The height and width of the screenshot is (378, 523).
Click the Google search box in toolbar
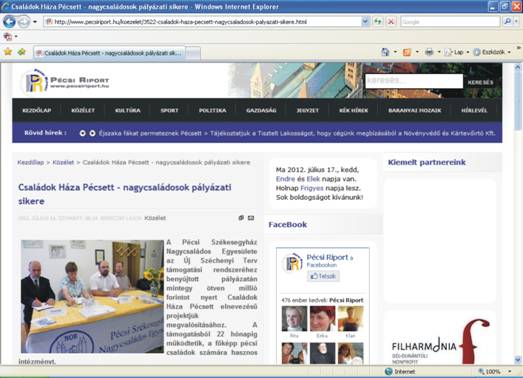click(x=450, y=22)
